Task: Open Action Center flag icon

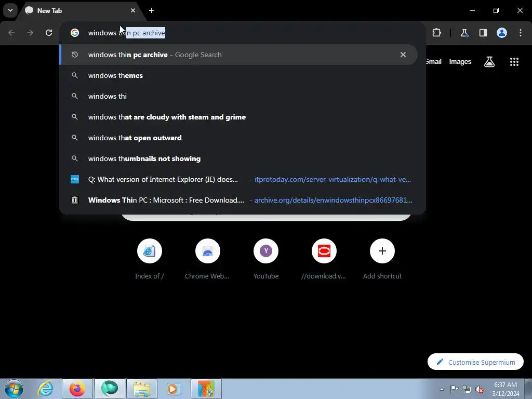Action: [x=454, y=389]
